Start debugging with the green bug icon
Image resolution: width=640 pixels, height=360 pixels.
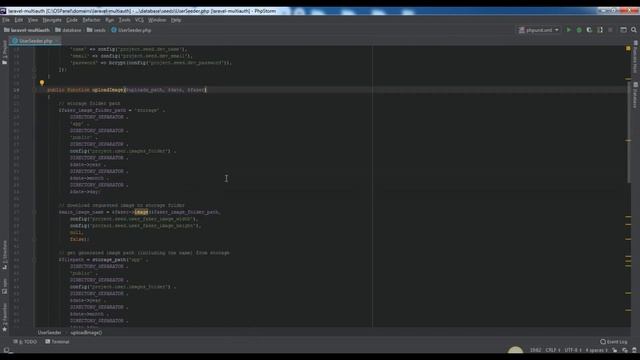click(579, 30)
